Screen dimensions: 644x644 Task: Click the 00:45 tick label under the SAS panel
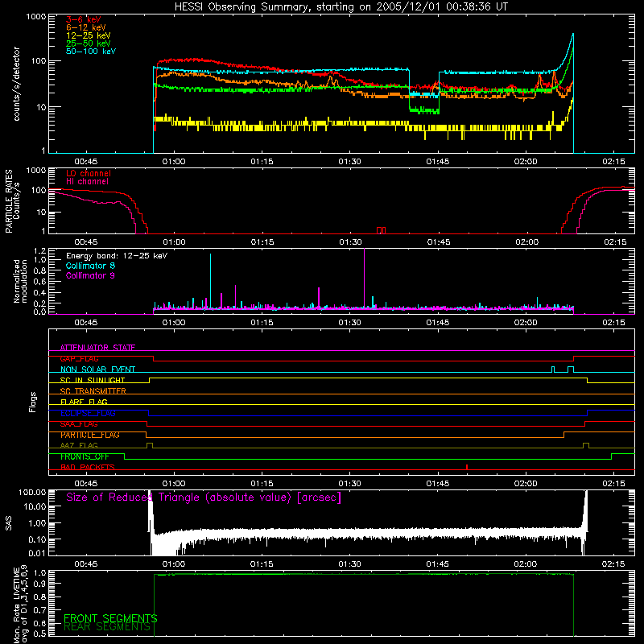86,564
